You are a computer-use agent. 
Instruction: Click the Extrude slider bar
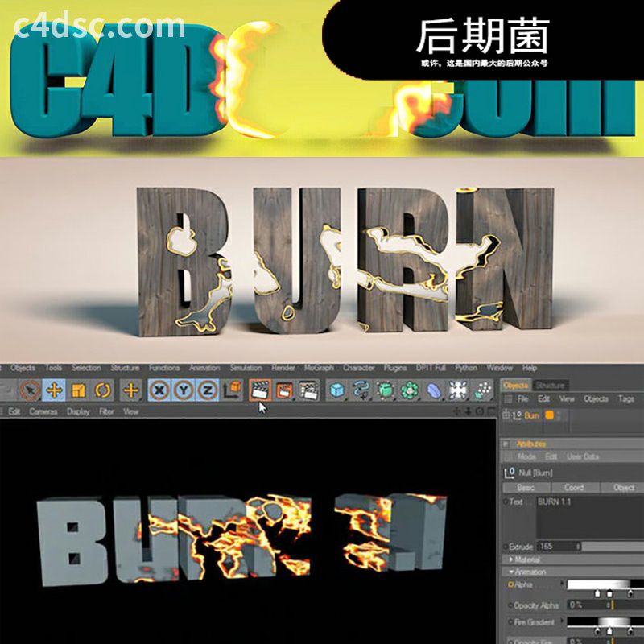click(613, 547)
